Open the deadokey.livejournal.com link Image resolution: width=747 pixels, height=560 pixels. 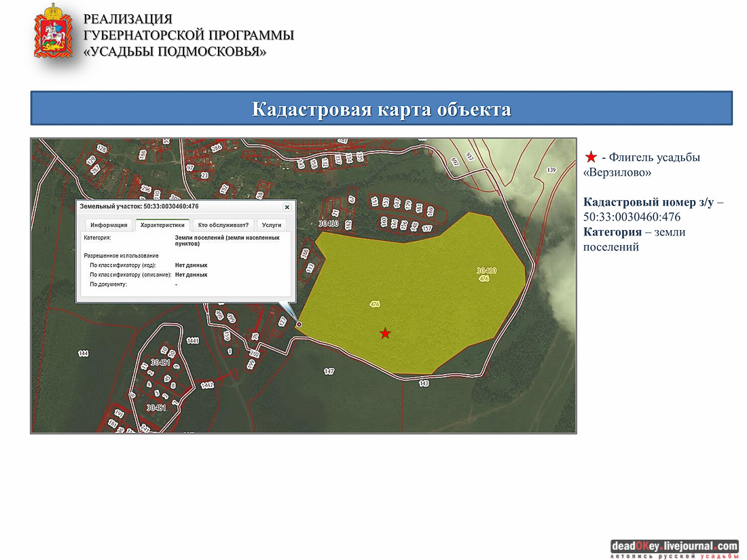pyautogui.click(x=674, y=546)
